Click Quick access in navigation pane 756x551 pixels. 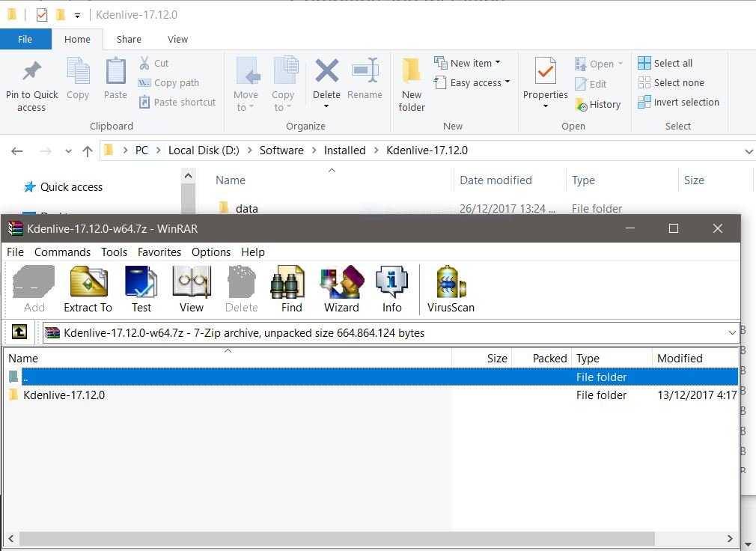click(64, 187)
